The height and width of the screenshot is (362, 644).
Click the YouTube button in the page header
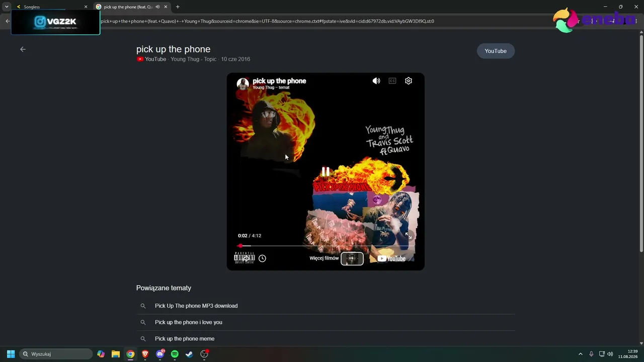pos(496,51)
